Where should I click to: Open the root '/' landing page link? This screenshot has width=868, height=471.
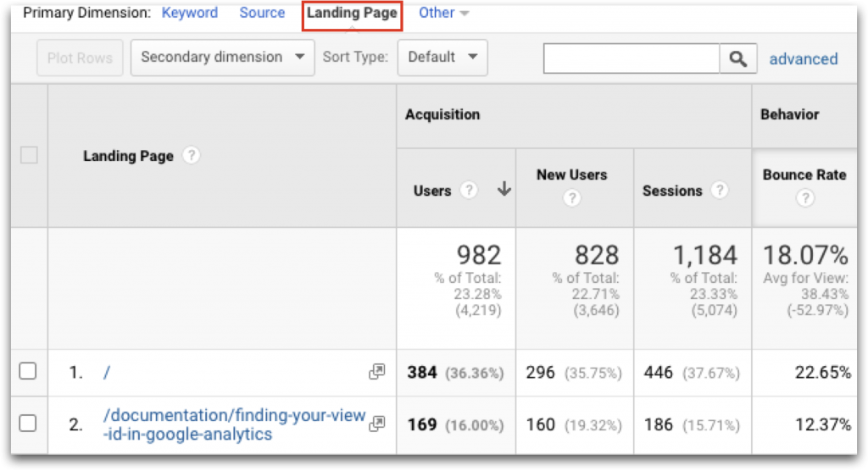(x=107, y=373)
